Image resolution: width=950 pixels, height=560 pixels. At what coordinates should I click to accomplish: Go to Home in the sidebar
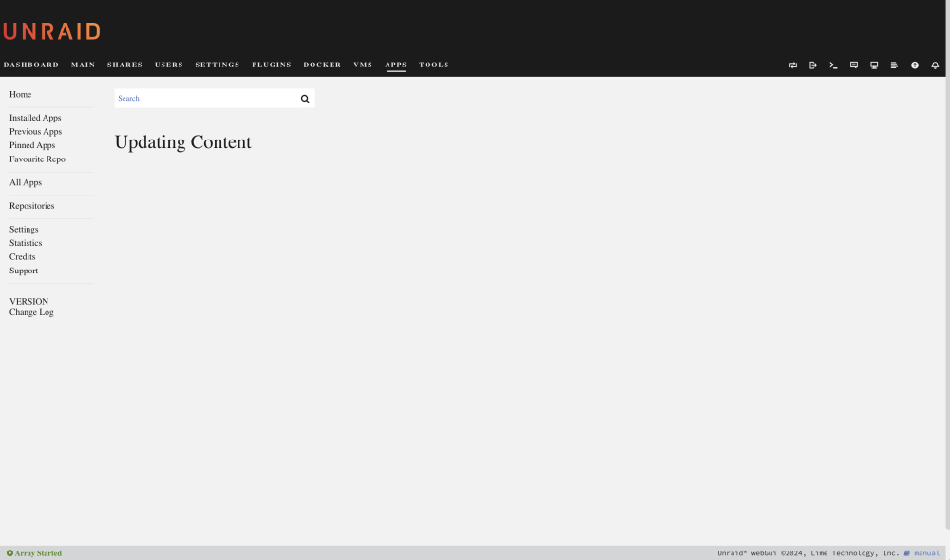coord(21,95)
